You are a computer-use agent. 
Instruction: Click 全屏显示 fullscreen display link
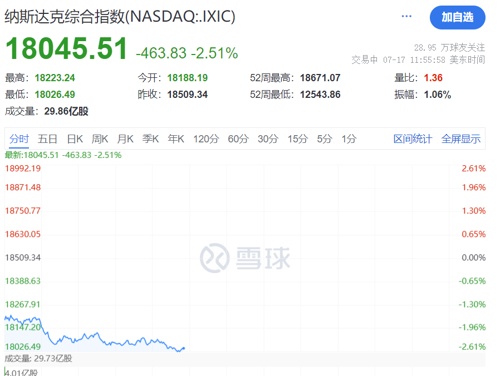click(461, 139)
